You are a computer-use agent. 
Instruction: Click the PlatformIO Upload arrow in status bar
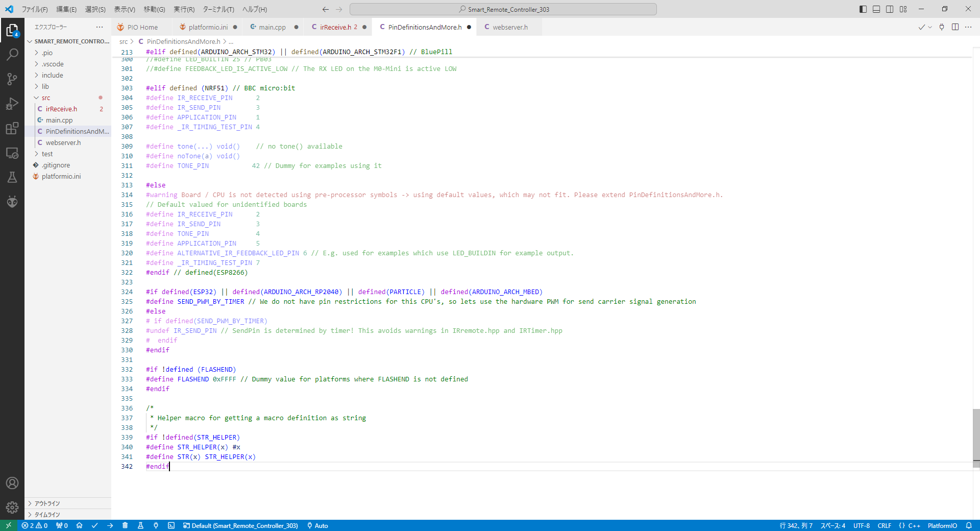[110, 525]
